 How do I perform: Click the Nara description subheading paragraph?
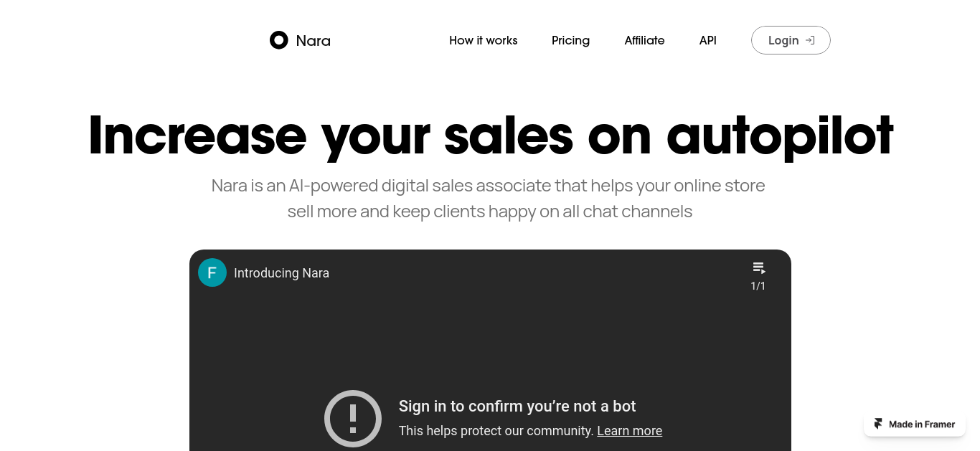[489, 199]
